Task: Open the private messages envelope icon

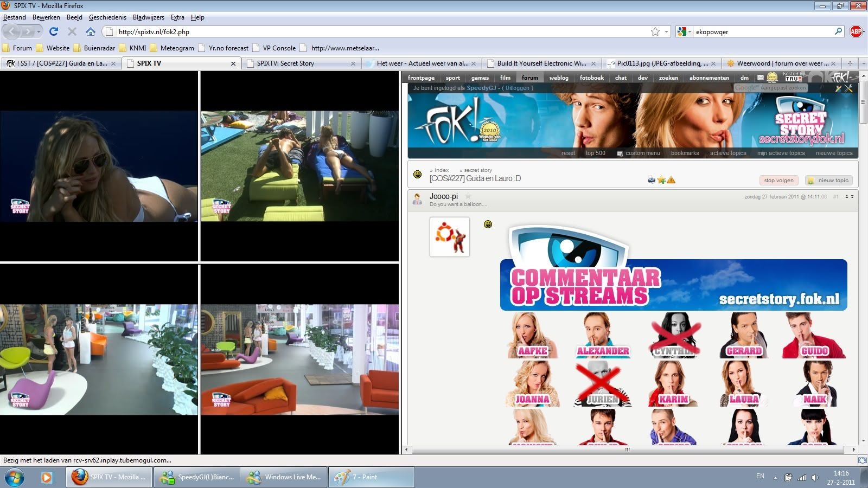Action: coord(761,78)
